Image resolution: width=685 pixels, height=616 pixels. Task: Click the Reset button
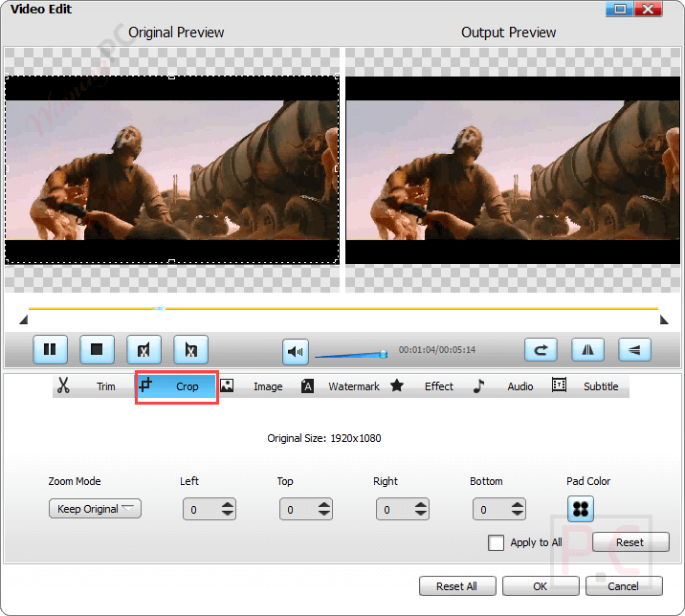pos(630,542)
